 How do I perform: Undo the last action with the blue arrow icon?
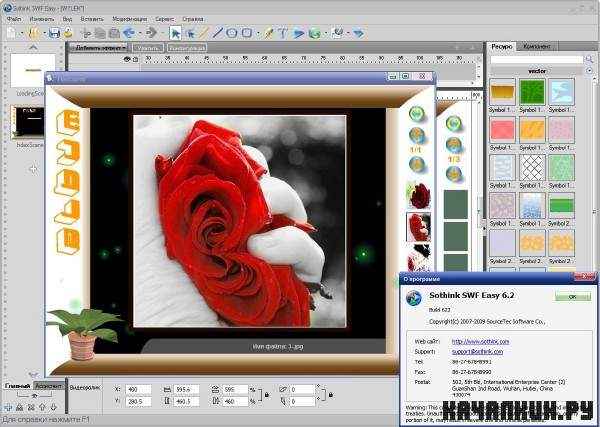click(x=129, y=33)
